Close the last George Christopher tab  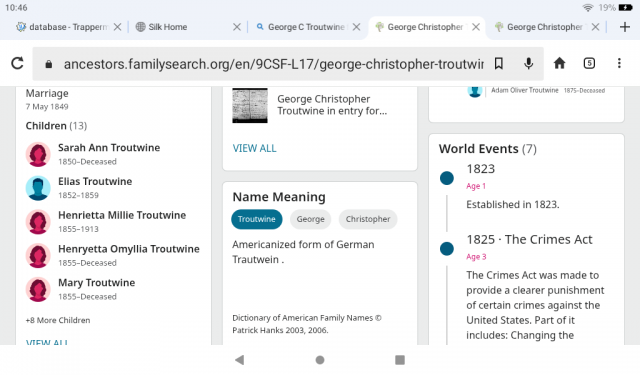[x=596, y=27]
